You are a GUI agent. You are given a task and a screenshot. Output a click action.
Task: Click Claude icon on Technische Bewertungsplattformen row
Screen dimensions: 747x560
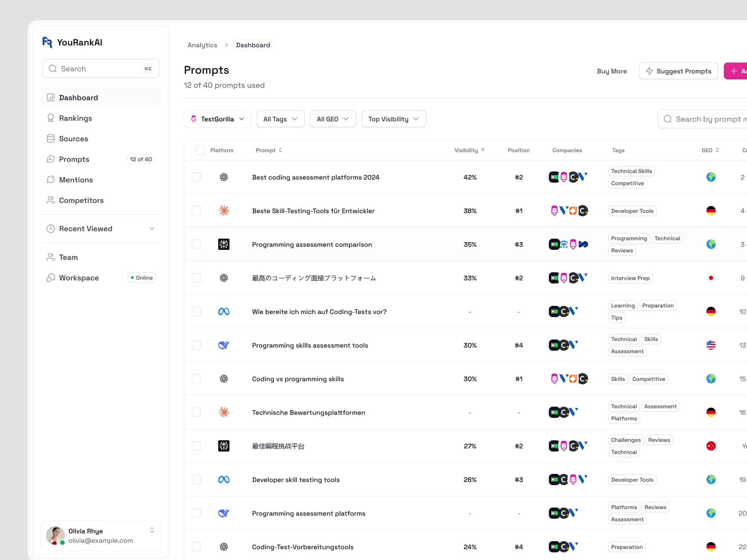point(223,413)
